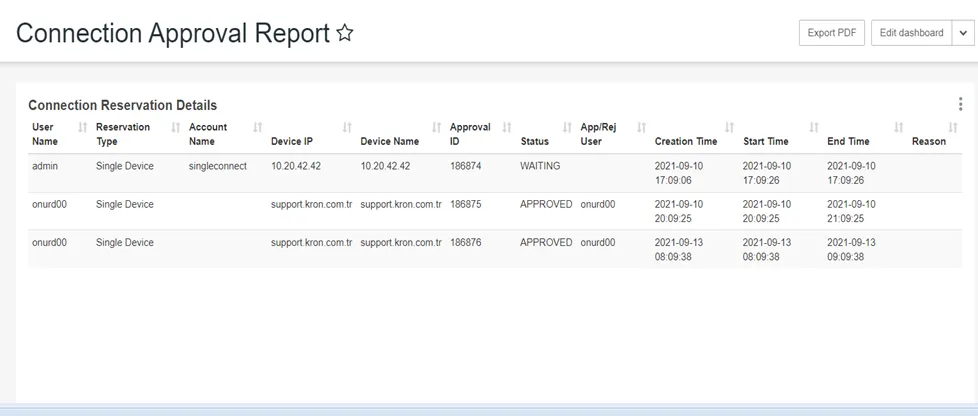This screenshot has width=978, height=416.
Task: Sort by App/Rej User column arrows
Action: [x=641, y=127]
